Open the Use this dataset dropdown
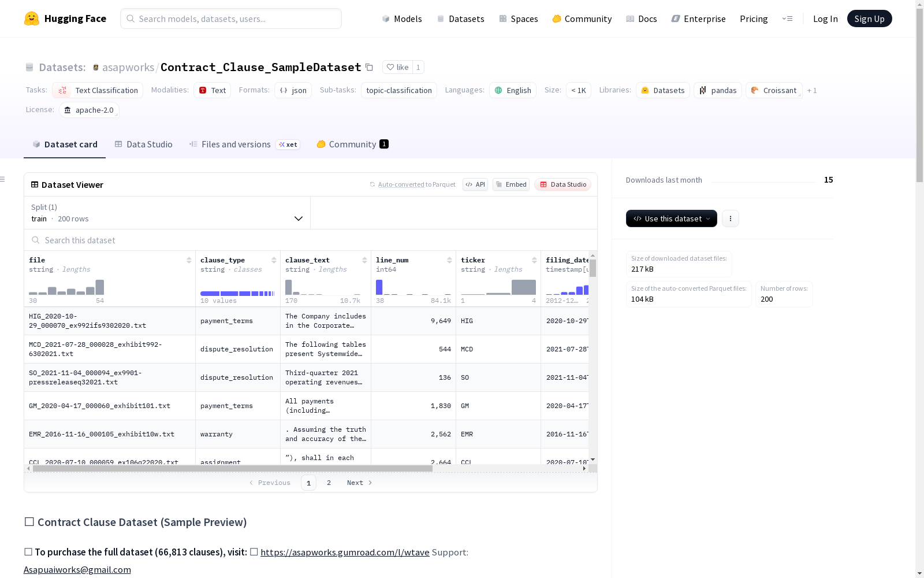The image size is (924, 578). click(672, 218)
